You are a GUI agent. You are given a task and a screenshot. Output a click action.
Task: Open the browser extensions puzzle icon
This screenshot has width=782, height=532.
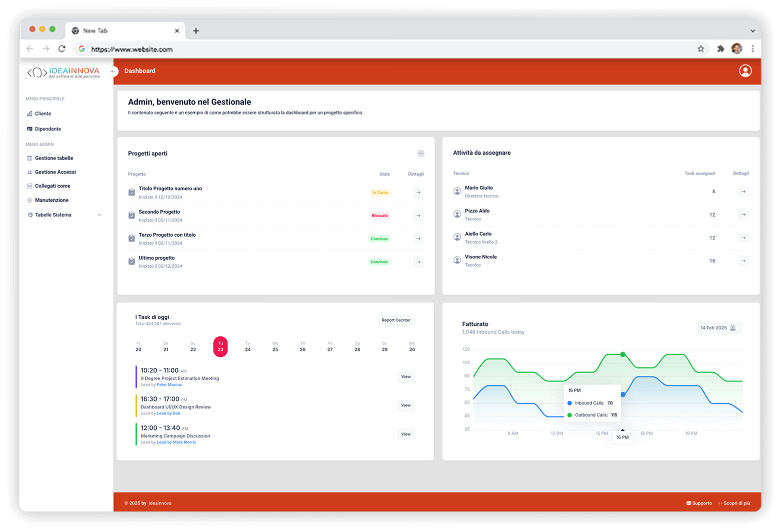pos(720,49)
